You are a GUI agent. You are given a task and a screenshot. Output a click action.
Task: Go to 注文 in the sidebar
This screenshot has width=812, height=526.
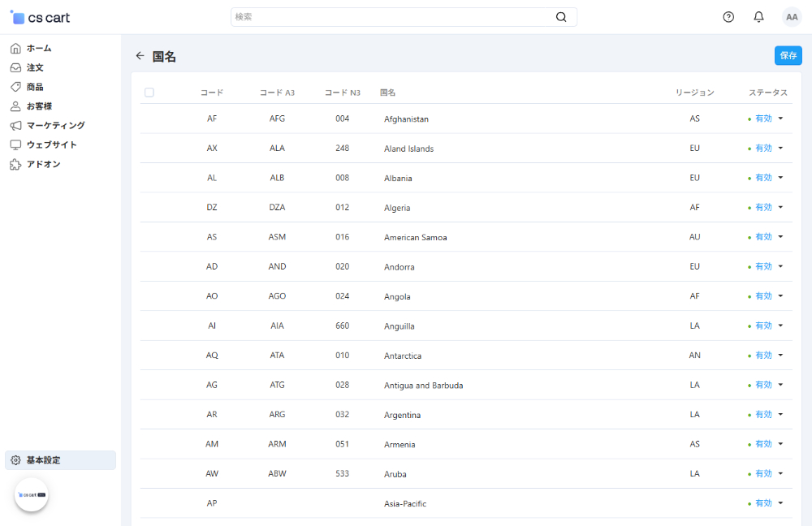(35, 67)
